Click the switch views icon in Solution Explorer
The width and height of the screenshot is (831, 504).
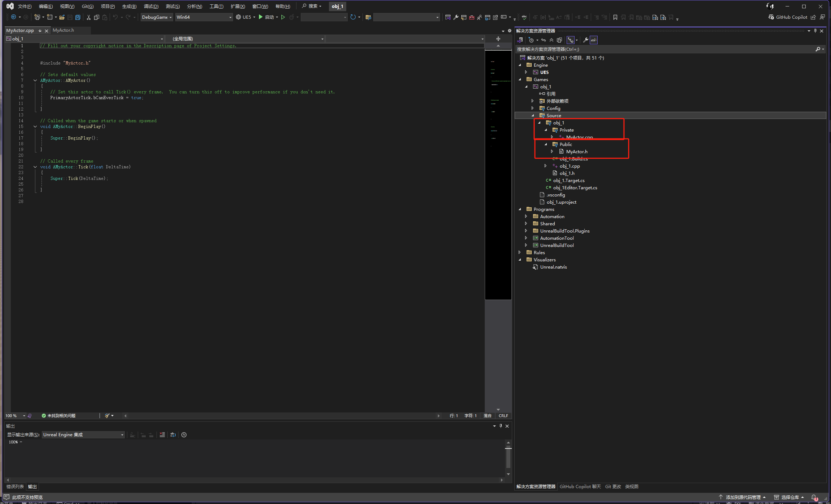tap(520, 40)
